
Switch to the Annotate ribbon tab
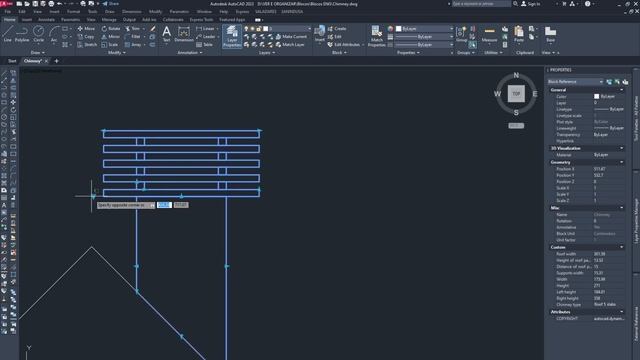click(x=46, y=20)
